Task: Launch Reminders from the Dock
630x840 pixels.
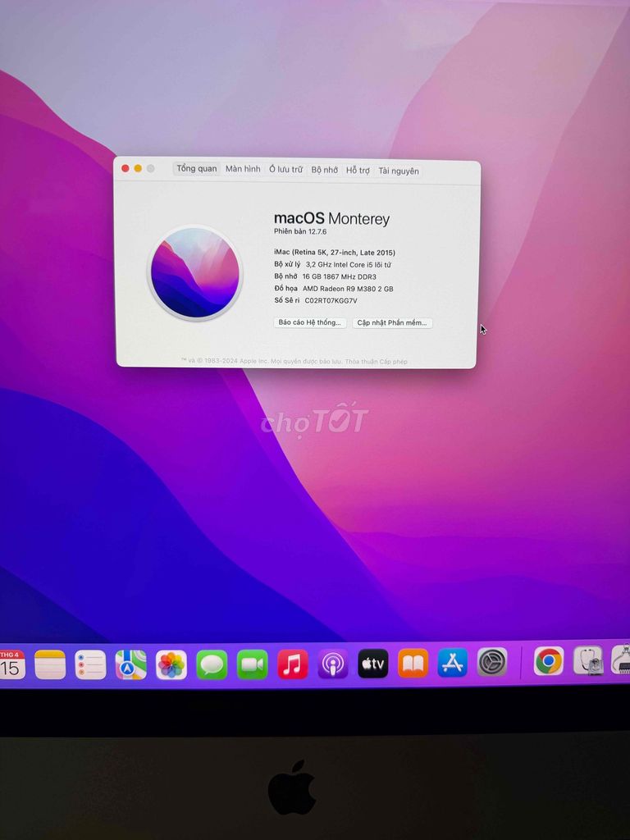Action: (90, 664)
